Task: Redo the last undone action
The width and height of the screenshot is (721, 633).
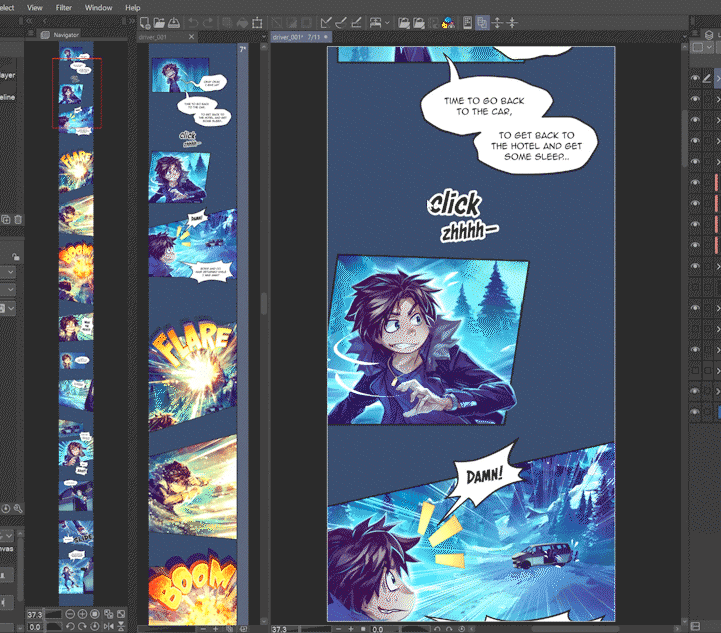Action: click(x=208, y=23)
